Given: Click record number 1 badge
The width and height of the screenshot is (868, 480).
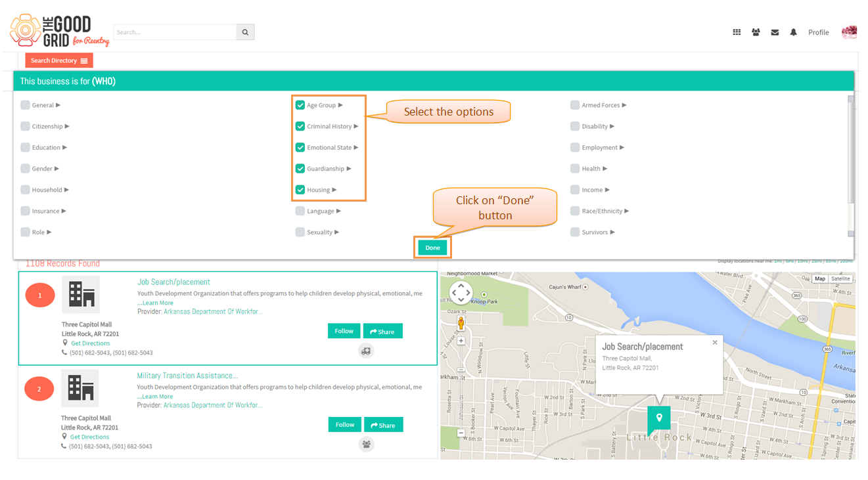Looking at the screenshot, I should pyautogui.click(x=39, y=295).
